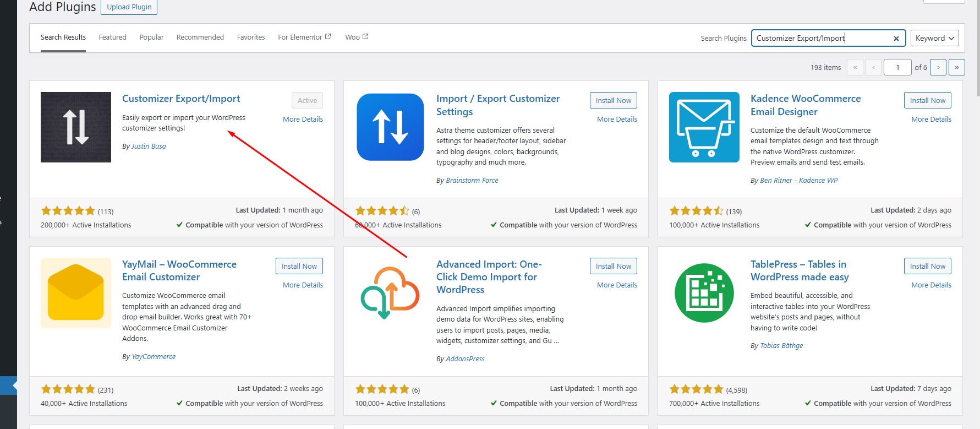The height and width of the screenshot is (429, 980).
Task: Open the Popular plugins tab
Action: click(x=151, y=37)
